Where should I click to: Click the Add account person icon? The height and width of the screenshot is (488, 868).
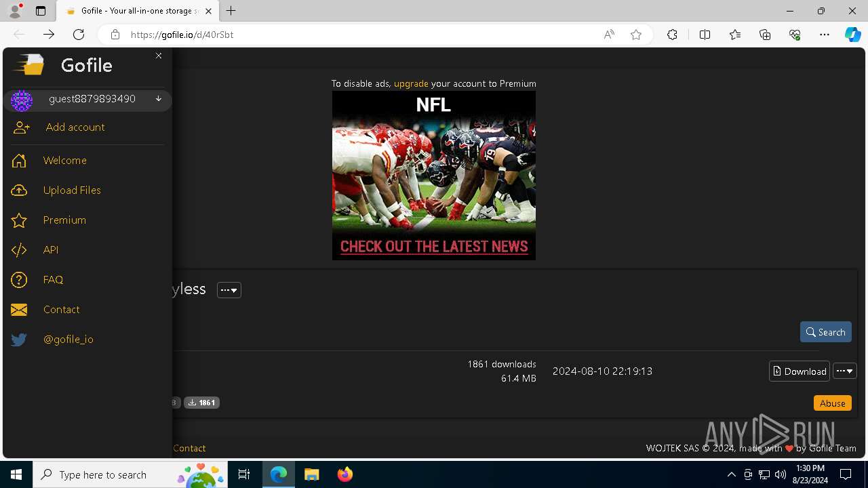(22, 127)
